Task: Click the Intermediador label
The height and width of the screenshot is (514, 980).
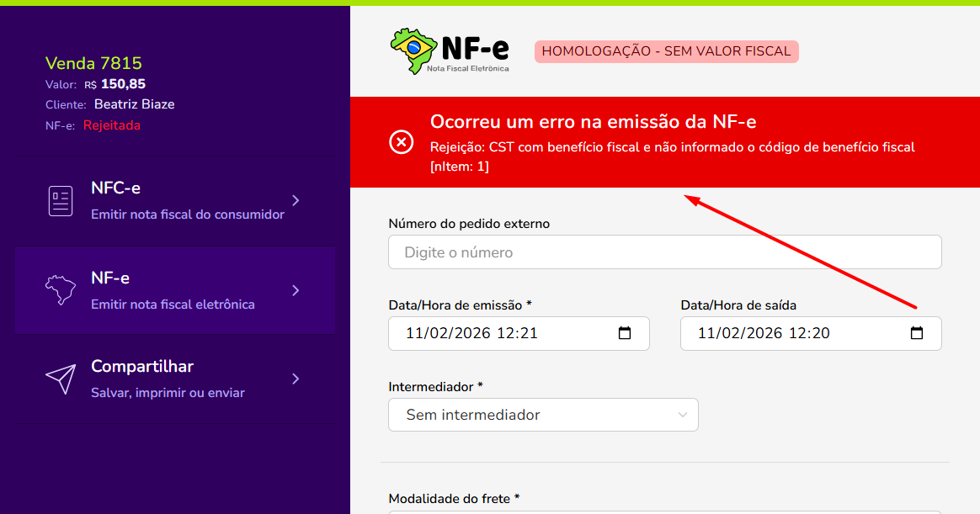Action: pos(435,387)
